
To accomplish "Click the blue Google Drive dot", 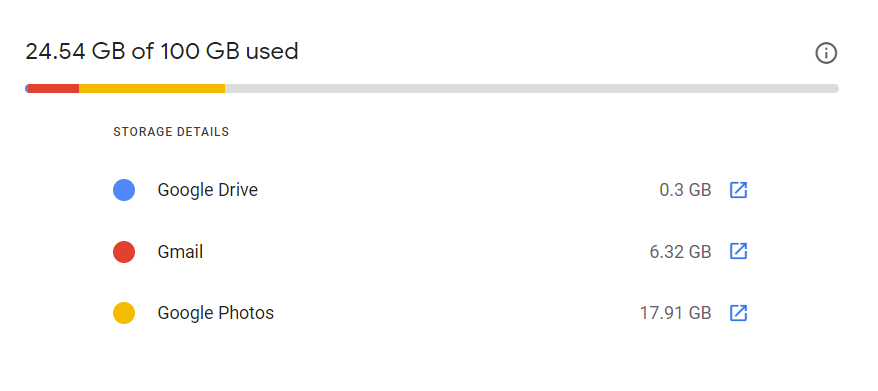I will [124, 190].
